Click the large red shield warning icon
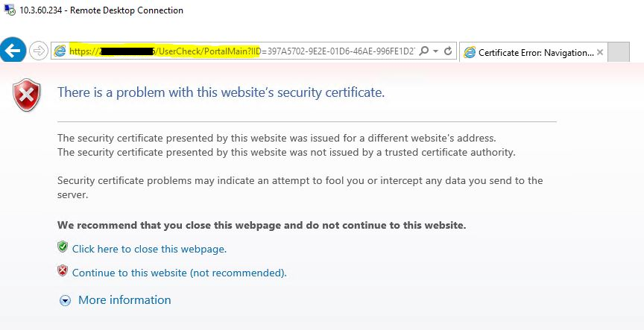 (x=28, y=95)
